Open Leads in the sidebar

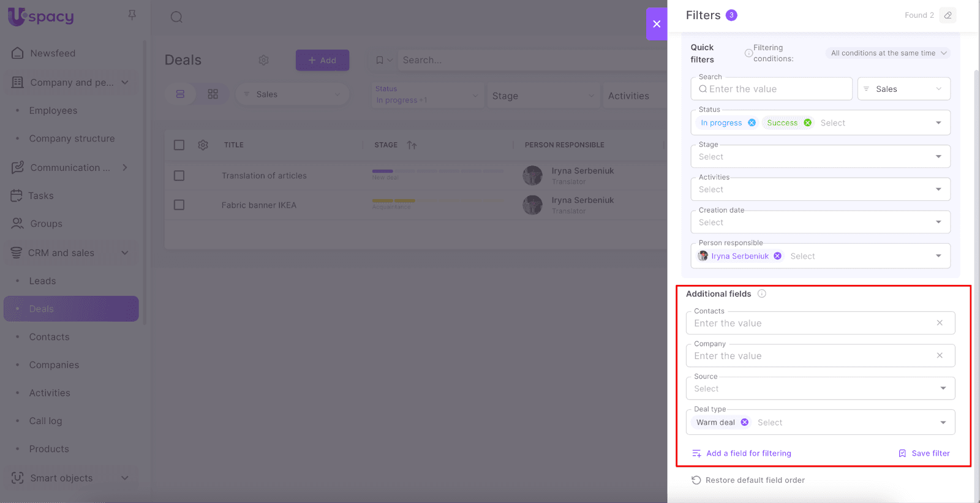[x=42, y=281]
